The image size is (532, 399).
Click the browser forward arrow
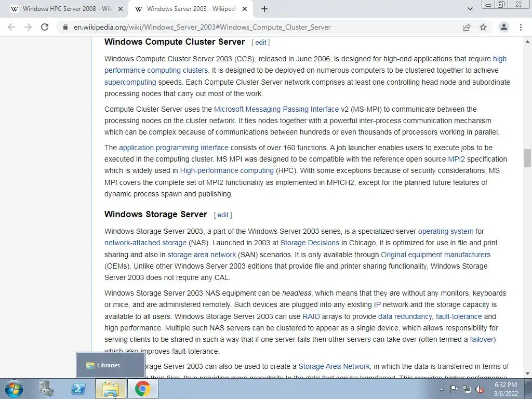coord(28,27)
